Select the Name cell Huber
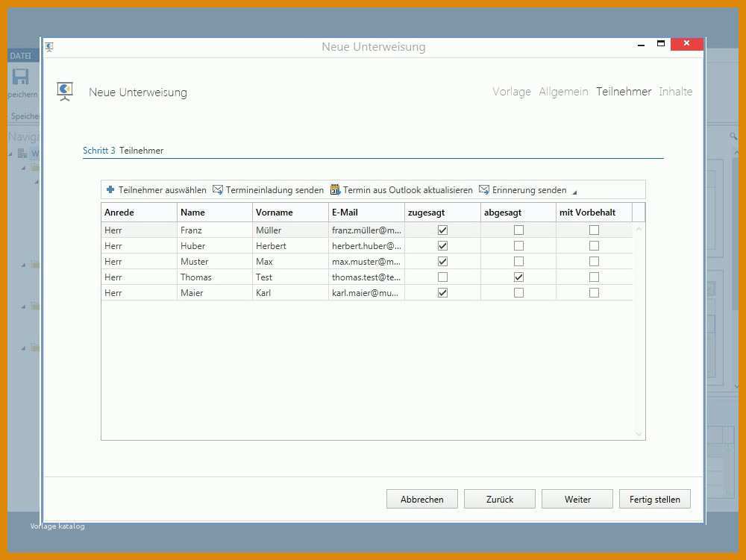The width and height of the screenshot is (746, 560). (x=215, y=246)
